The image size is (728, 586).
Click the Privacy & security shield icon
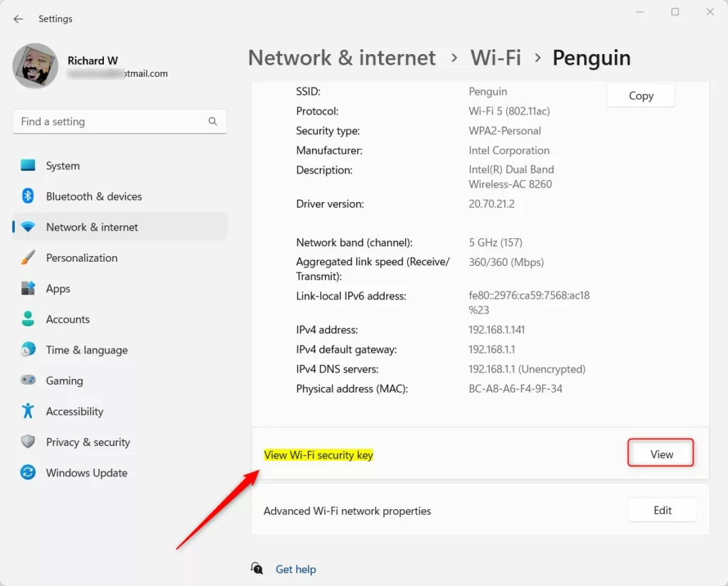tap(28, 442)
